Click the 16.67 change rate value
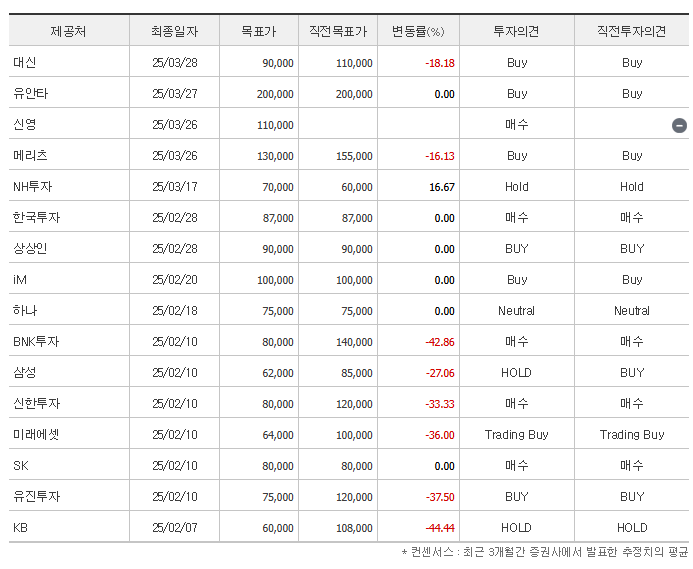Viewport: 693px width, 569px height. point(442,187)
